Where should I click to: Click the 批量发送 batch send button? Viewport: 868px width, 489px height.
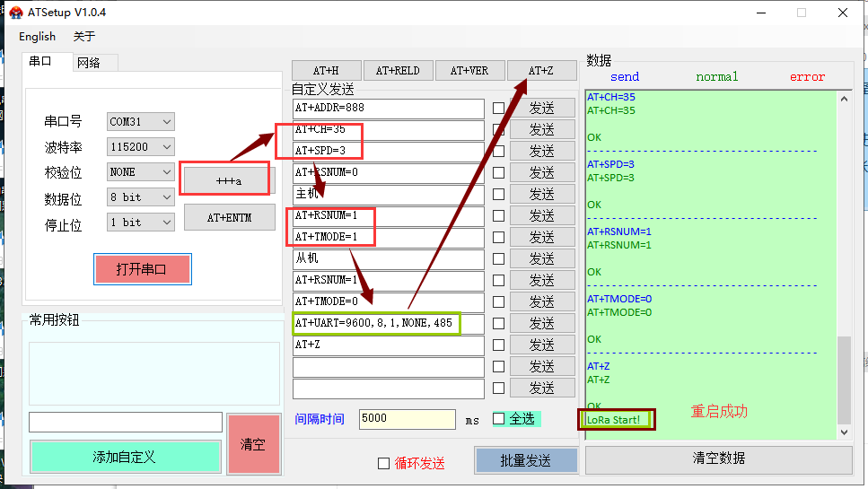point(525,459)
